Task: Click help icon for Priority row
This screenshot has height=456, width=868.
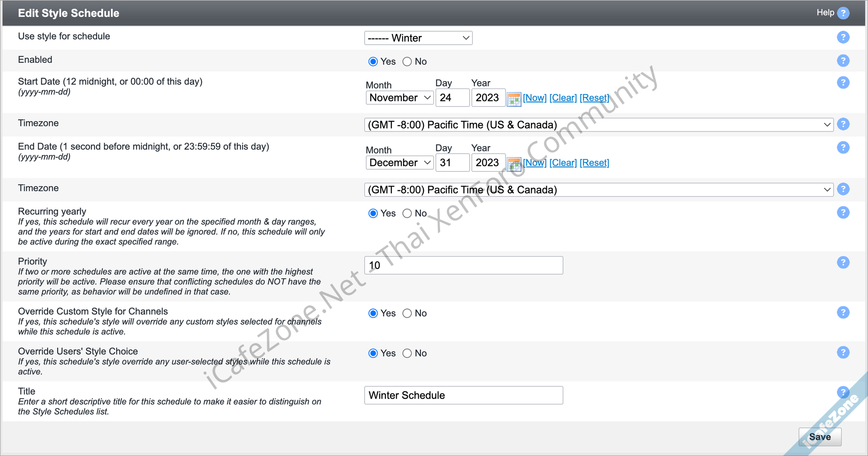Action: click(x=843, y=262)
